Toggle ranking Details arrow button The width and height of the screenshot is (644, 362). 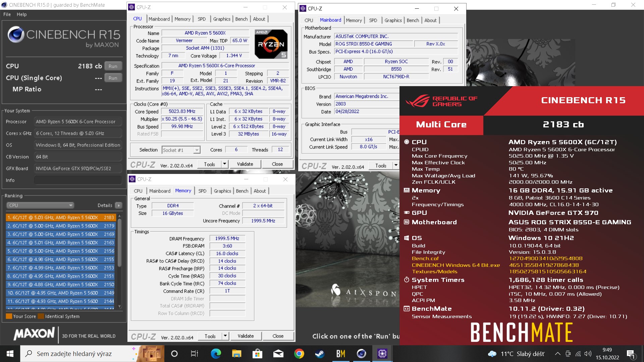(118, 205)
